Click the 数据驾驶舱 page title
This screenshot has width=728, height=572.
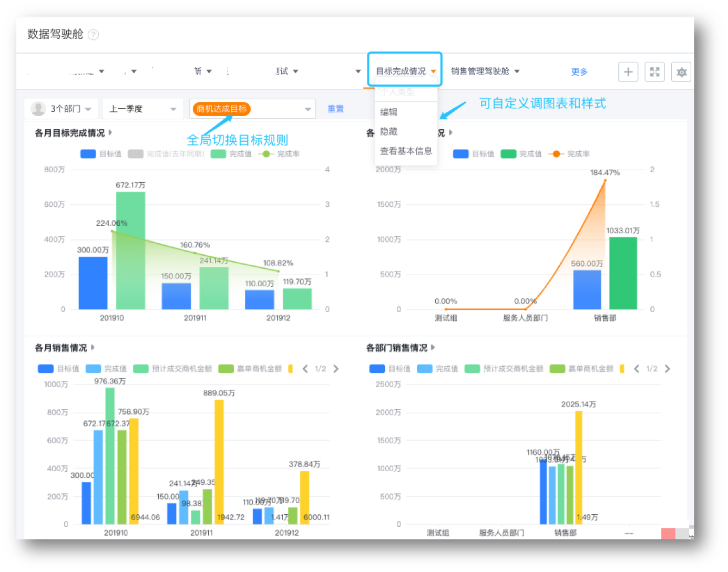point(55,34)
